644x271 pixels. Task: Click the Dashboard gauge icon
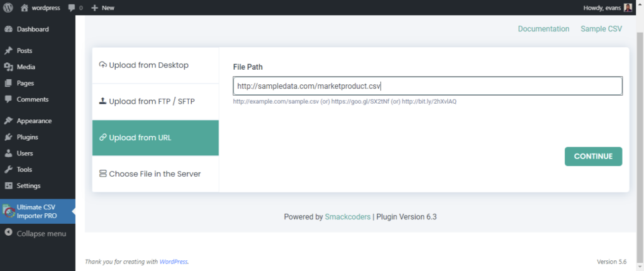tap(8, 29)
